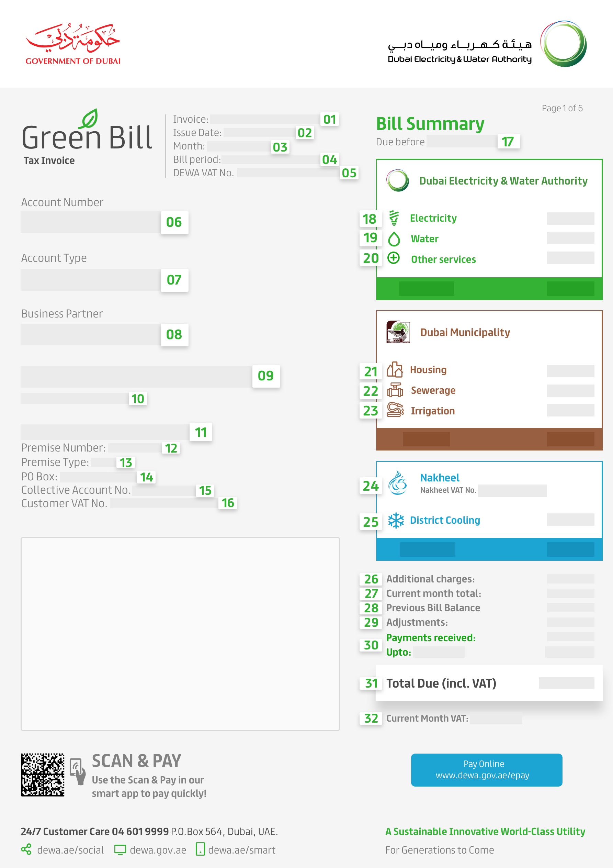Click the phone tap-to-pay icon
This screenshot has height=868, width=613.
point(78,771)
